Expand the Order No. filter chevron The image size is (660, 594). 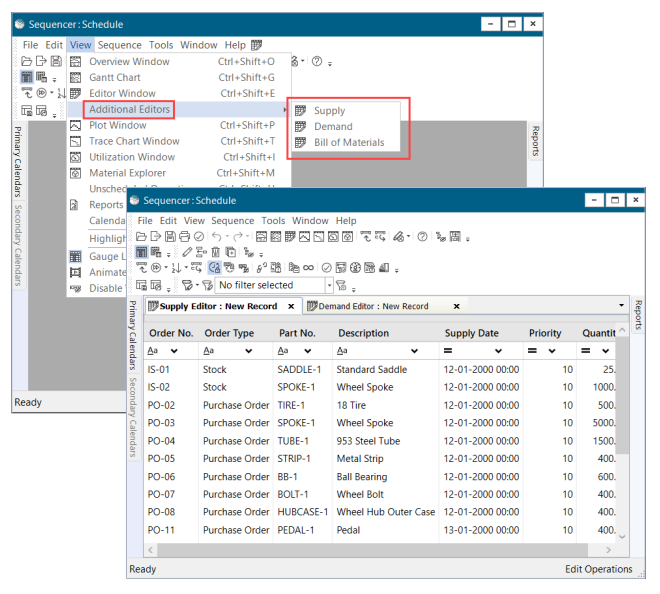click(174, 351)
